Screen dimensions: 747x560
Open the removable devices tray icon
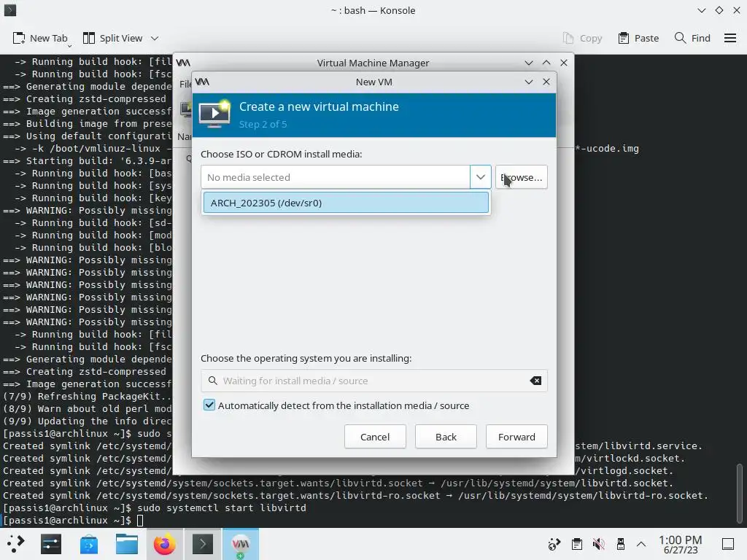(x=620, y=544)
